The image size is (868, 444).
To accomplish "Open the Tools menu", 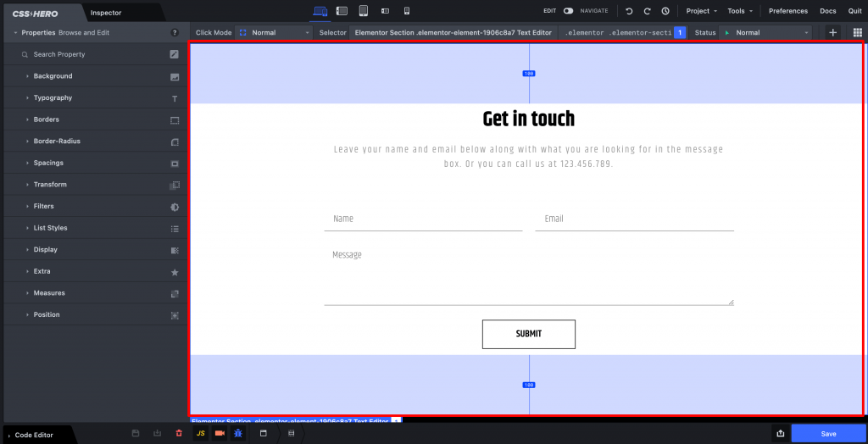I will coord(740,11).
